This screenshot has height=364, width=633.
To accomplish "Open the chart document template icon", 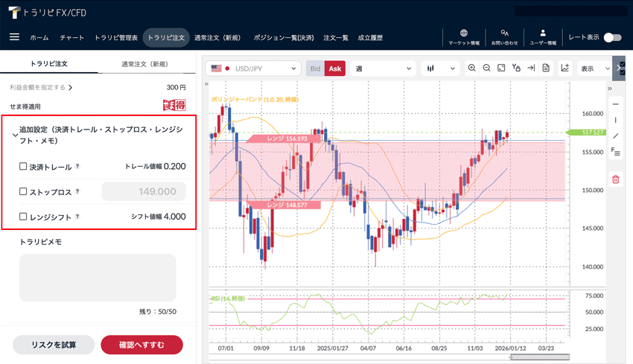I will point(546,68).
